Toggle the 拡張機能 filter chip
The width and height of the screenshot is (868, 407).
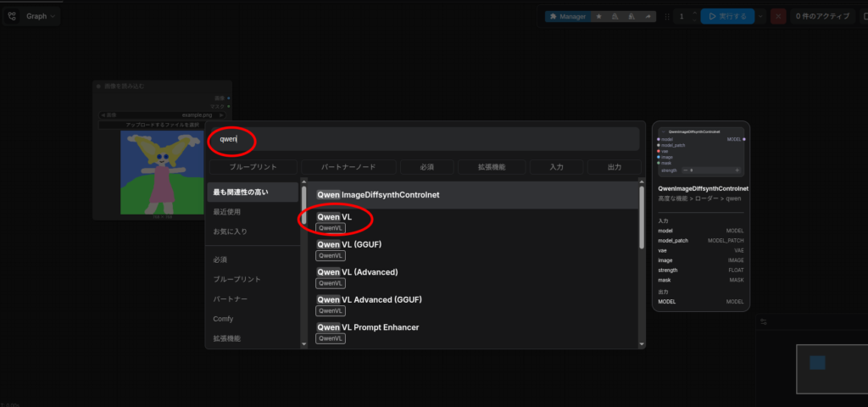[x=492, y=167]
